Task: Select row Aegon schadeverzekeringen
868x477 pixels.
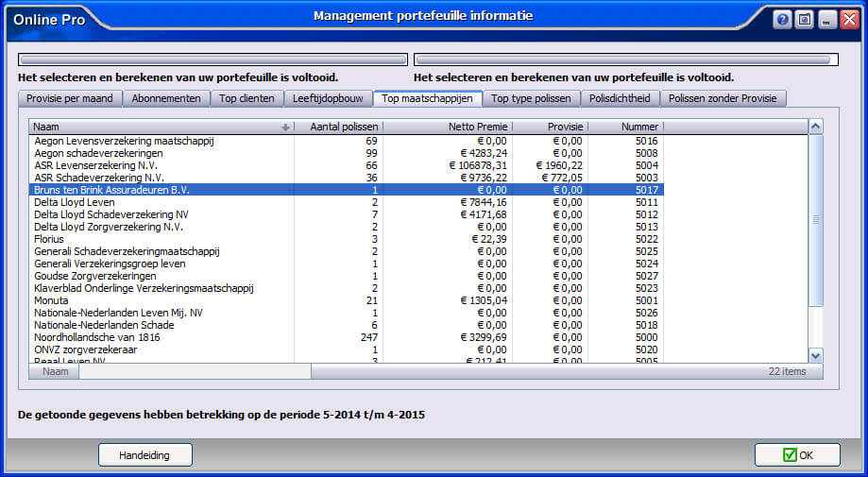Action: coord(347,153)
